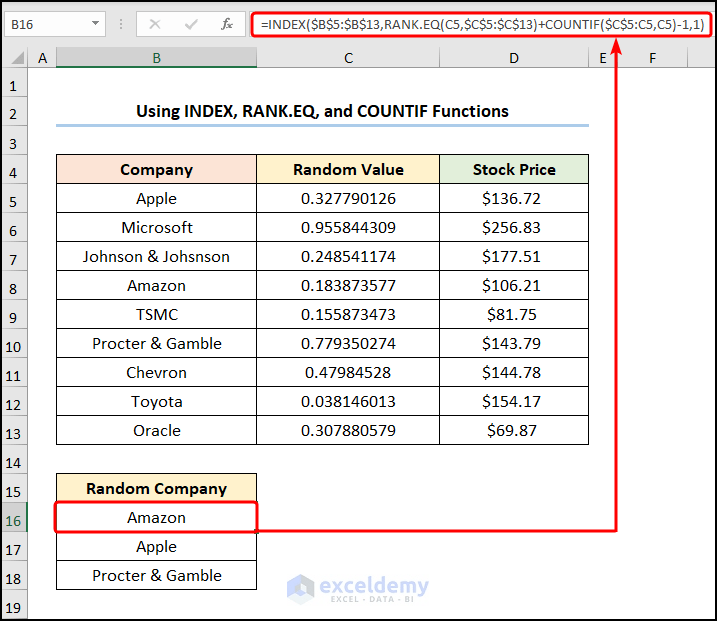Select the random value 0.248541174
This screenshot has width=717, height=621.
tap(348, 256)
